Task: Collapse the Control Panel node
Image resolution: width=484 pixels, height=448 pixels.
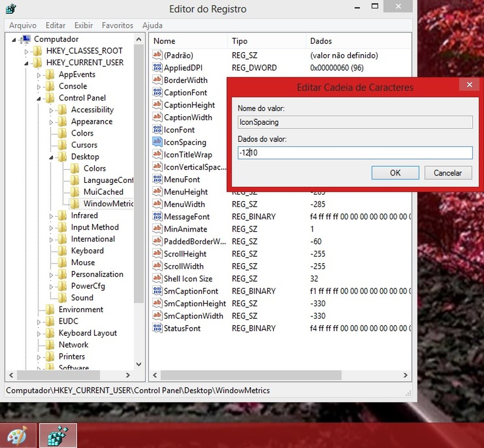Action: coord(38,99)
